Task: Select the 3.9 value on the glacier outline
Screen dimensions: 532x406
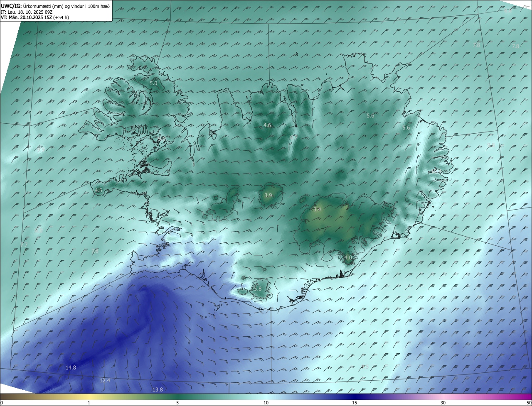Action: coord(268,195)
